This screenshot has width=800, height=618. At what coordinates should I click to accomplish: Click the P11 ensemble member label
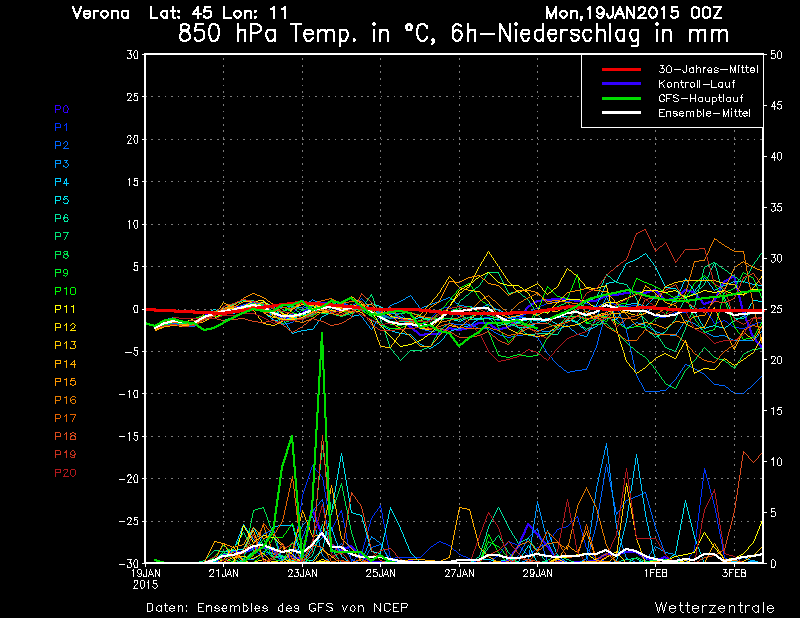[x=65, y=309]
